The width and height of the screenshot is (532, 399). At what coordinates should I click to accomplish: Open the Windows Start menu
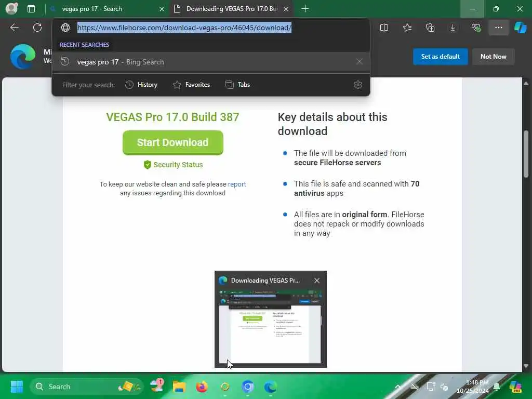(17, 387)
